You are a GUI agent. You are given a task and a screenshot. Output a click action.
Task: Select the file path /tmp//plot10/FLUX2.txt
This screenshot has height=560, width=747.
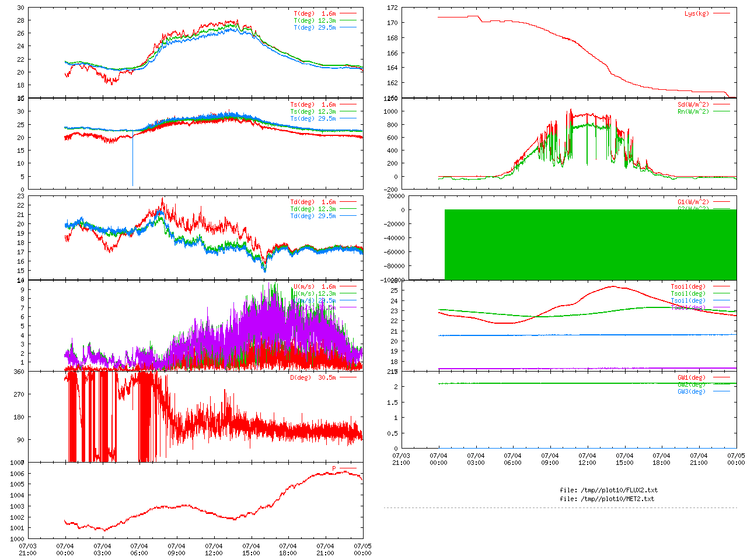[619, 491]
